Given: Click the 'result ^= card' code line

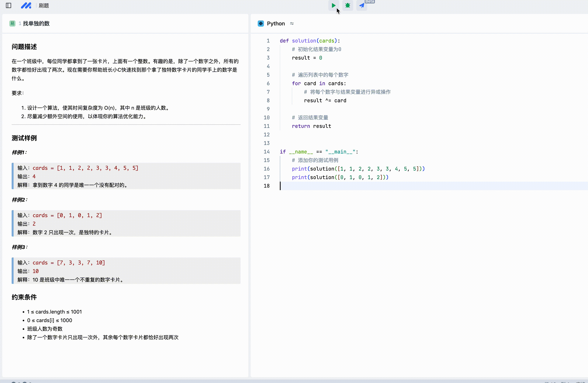Looking at the screenshot, I should point(325,101).
